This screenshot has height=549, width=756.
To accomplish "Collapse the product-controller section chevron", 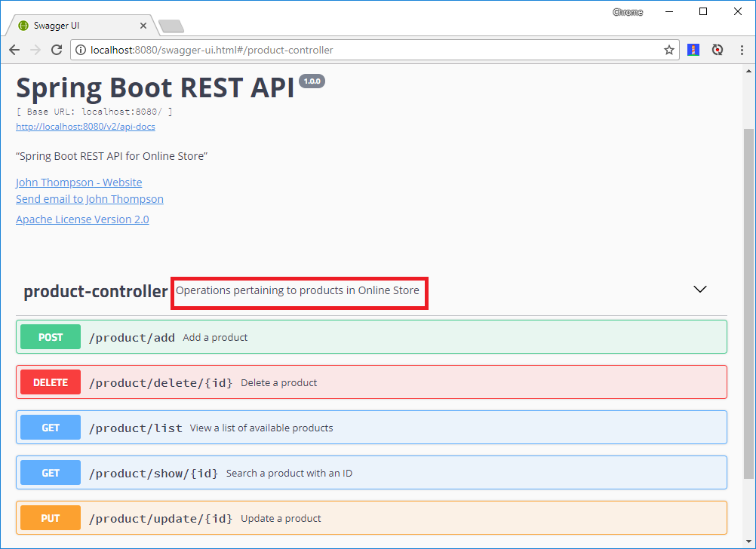I will coord(700,289).
